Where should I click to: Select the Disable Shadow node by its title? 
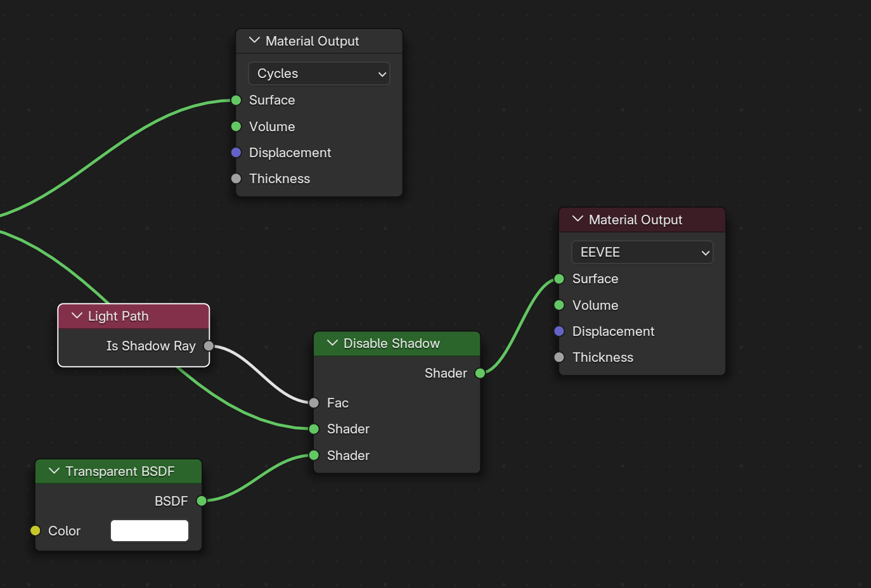[391, 343]
